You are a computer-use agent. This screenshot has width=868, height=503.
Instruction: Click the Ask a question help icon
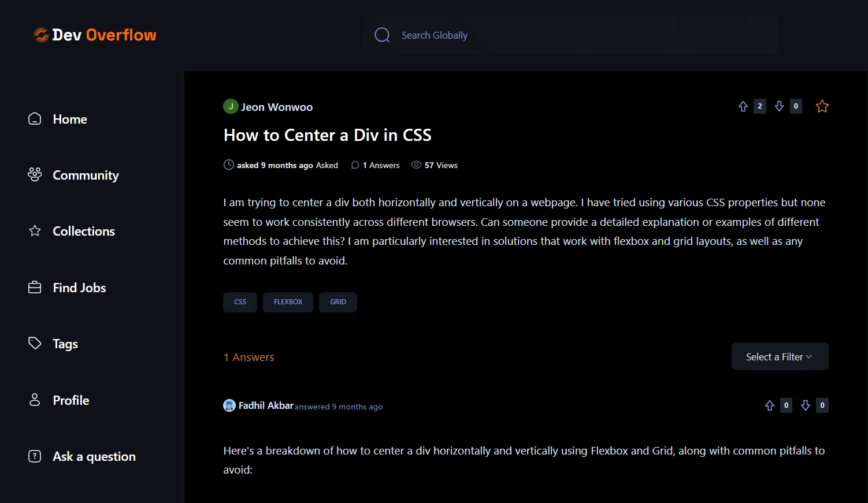(35, 456)
